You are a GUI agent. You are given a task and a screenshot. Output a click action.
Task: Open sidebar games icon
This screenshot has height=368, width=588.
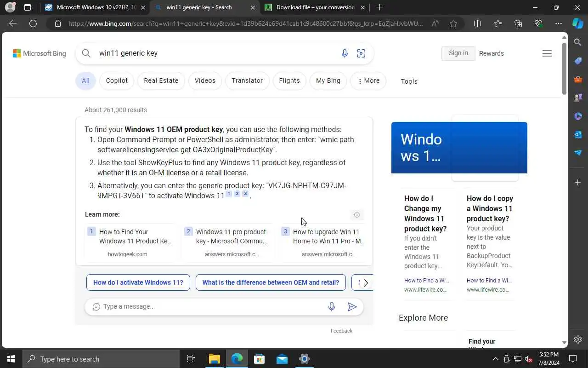point(578,98)
